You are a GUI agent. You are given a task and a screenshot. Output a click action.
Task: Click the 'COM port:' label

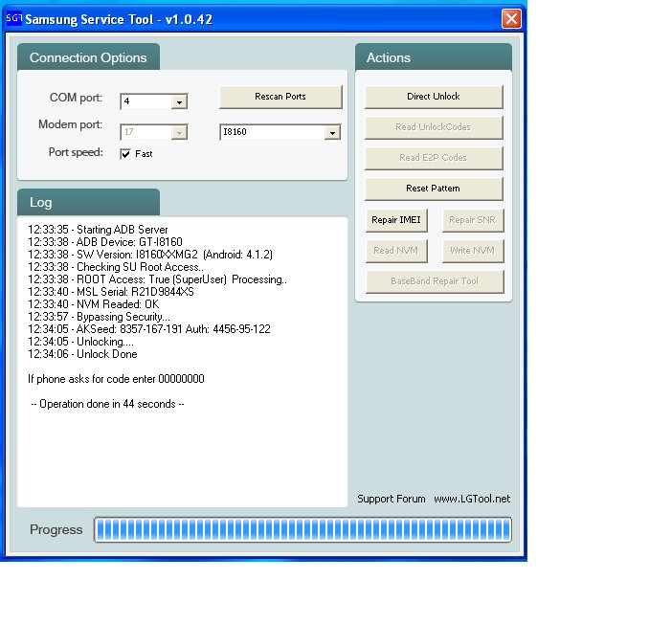76,98
